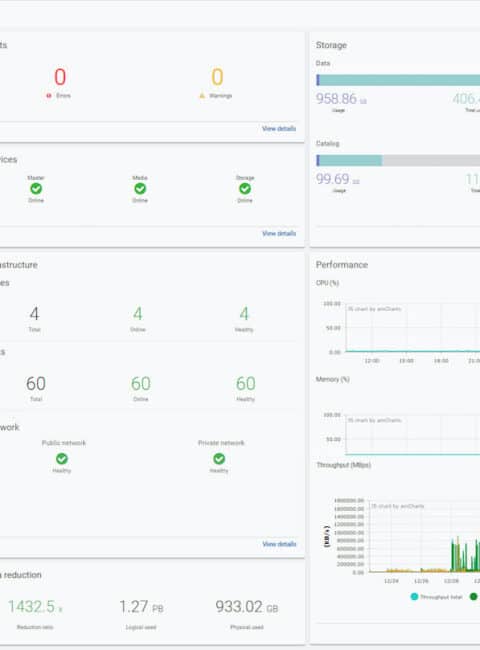The image size is (480, 650).
Task: Toggle the Throughput total legend marker
Action: tap(414, 597)
